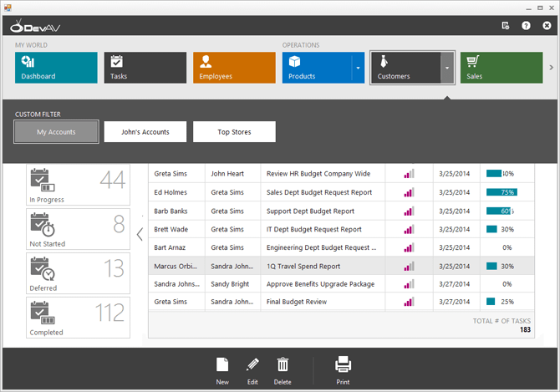The height and width of the screenshot is (392, 560).
Task: Open the Dashboard tile
Action: (x=56, y=68)
